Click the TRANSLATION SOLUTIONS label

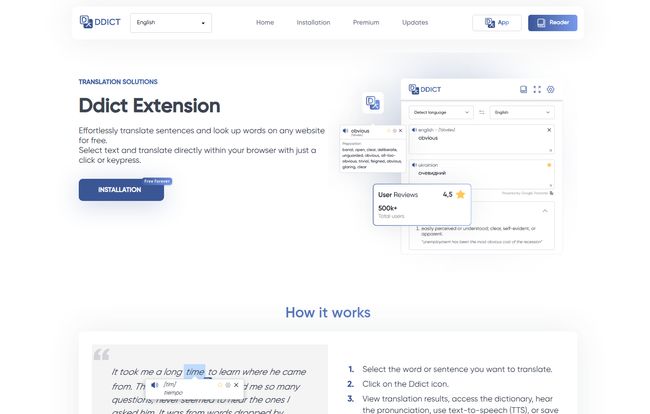118,82
